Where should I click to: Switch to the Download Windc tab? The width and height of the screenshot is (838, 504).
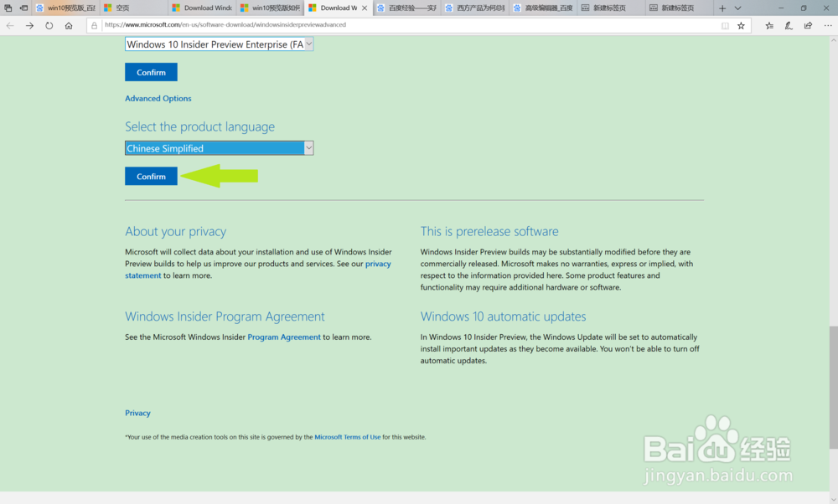tap(202, 8)
